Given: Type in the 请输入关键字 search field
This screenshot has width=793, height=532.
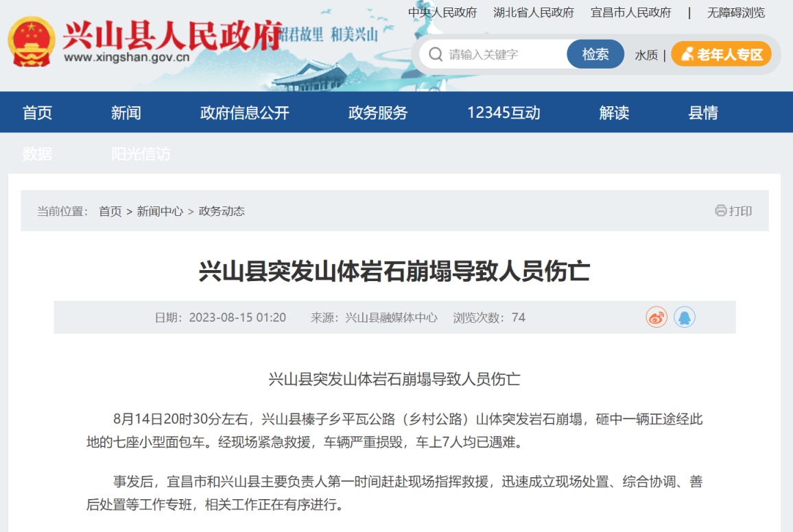Looking at the screenshot, I should click(504, 55).
